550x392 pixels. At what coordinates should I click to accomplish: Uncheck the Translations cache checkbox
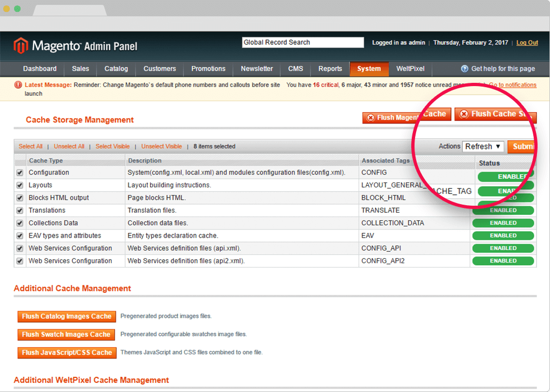point(20,210)
